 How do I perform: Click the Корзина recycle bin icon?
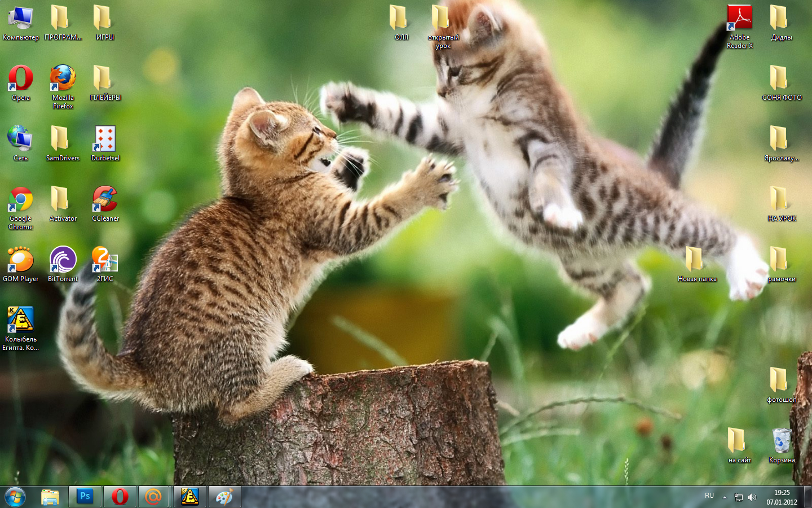[782, 441]
